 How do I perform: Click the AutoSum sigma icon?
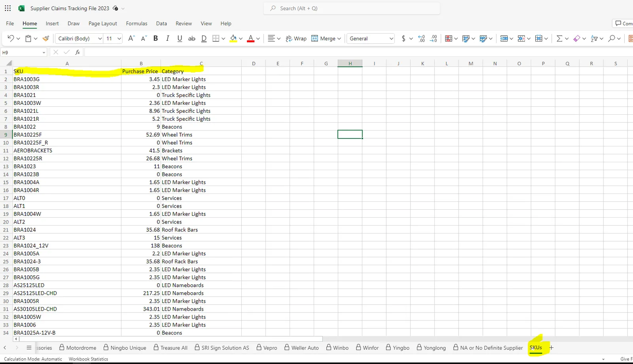559,38
